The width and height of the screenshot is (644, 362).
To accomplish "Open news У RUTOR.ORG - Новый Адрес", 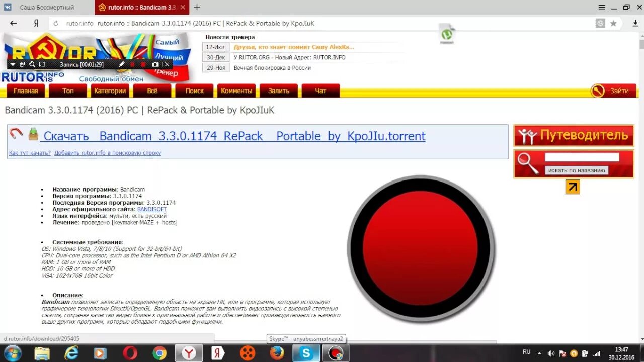I will point(289,57).
